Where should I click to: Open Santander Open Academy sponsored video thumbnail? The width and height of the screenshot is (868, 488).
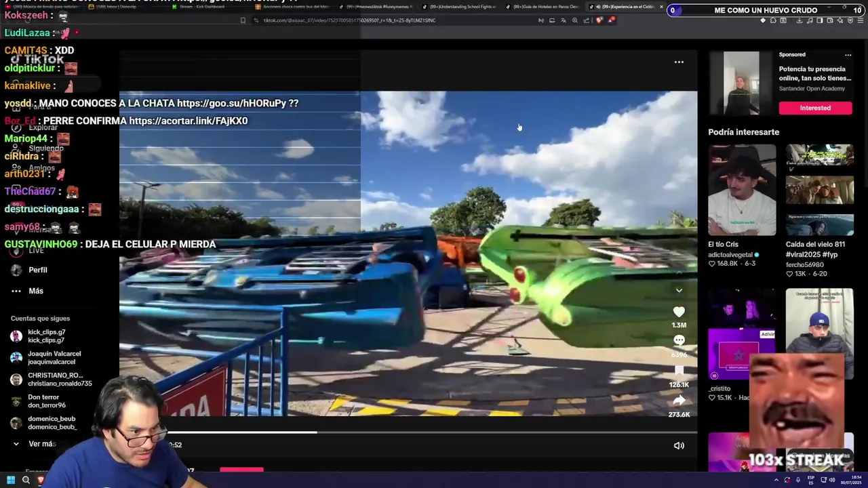[x=741, y=83]
